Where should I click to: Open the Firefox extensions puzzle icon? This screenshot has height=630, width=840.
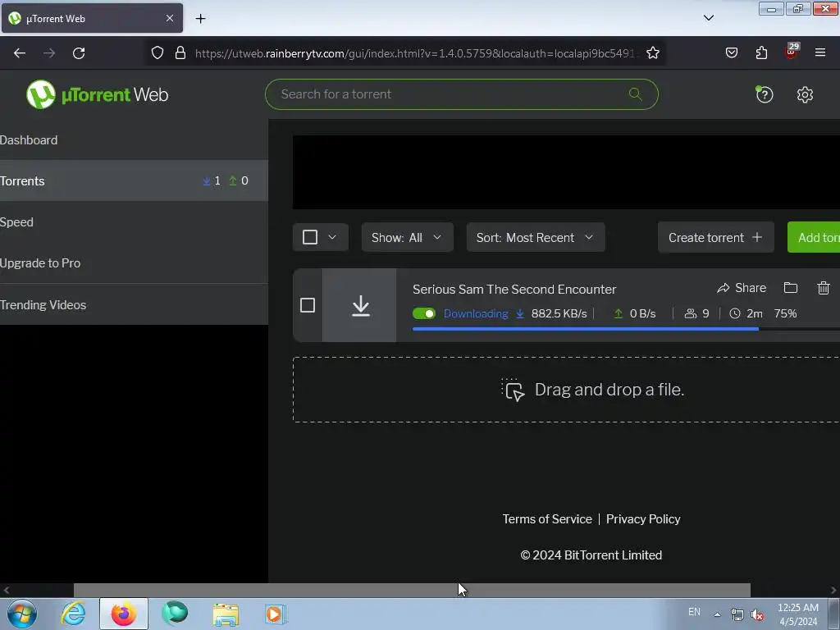pos(761,52)
